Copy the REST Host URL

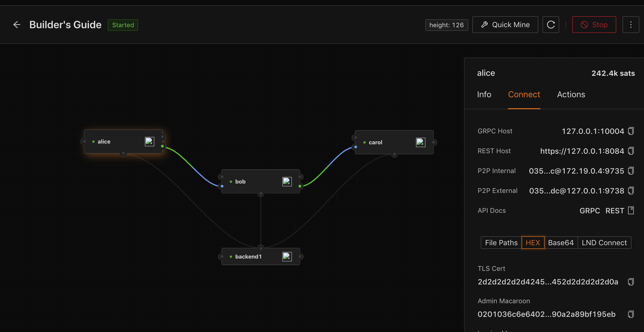[631, 151]
